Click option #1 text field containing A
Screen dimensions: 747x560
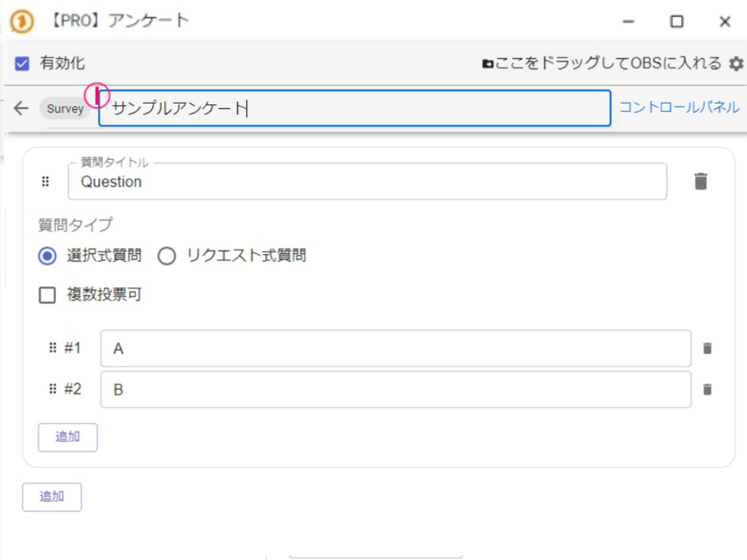(x=395, y=348)
